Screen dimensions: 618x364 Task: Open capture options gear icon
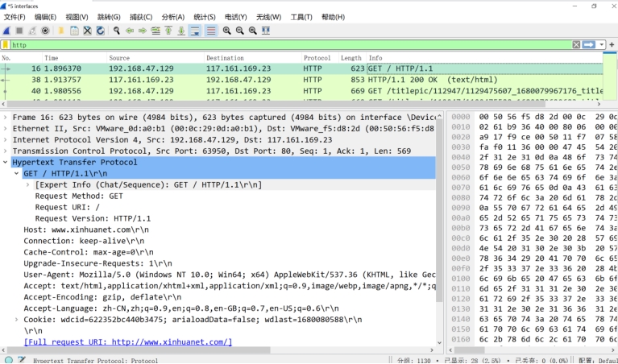tap(44, 31)
